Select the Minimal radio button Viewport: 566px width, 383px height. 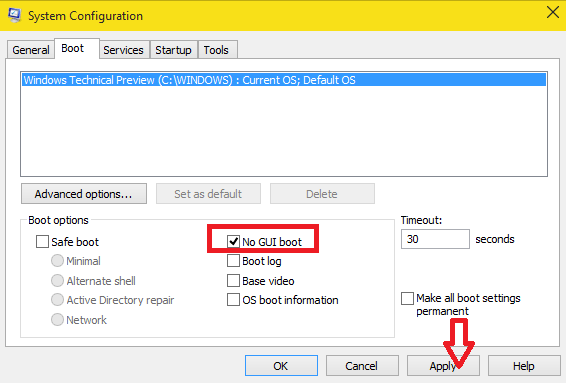coord(57,261)
